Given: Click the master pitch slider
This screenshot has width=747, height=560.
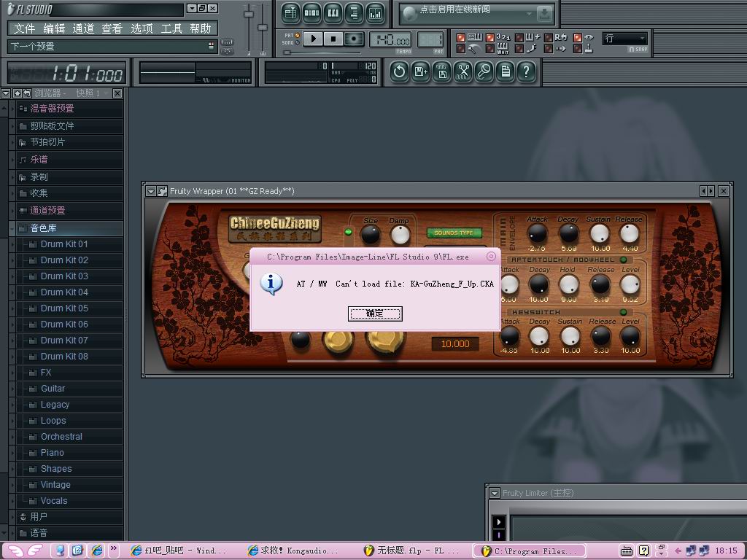Looking at the screenshot, I should (263, 28).
